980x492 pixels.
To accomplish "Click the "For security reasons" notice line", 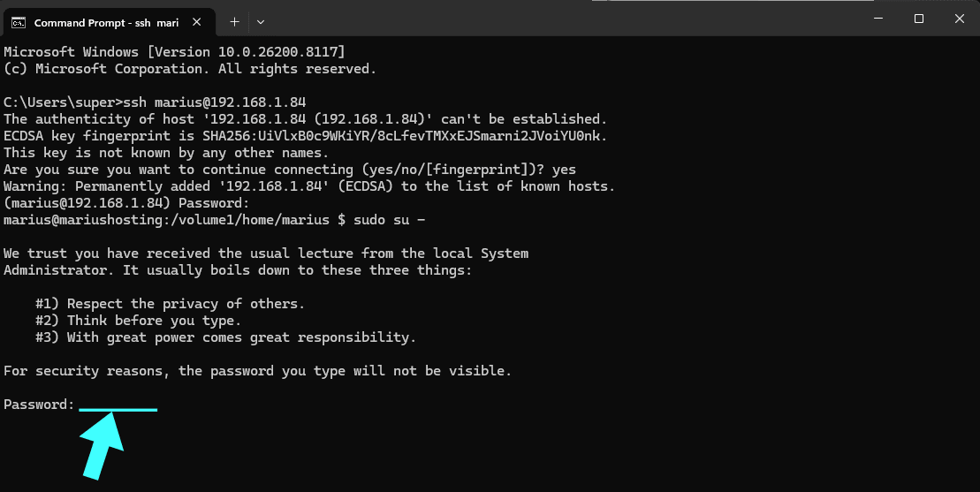I will pyautogui.click(x=257, y=371).
